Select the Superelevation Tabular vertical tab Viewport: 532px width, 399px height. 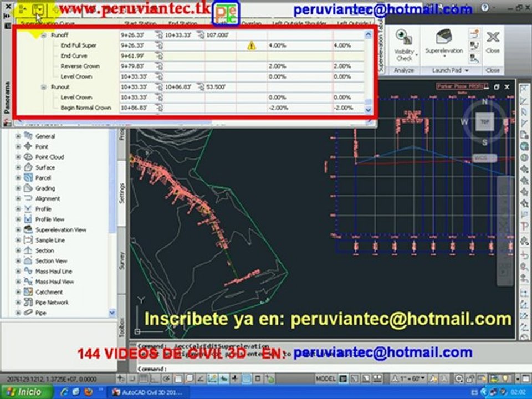(380, 46)
